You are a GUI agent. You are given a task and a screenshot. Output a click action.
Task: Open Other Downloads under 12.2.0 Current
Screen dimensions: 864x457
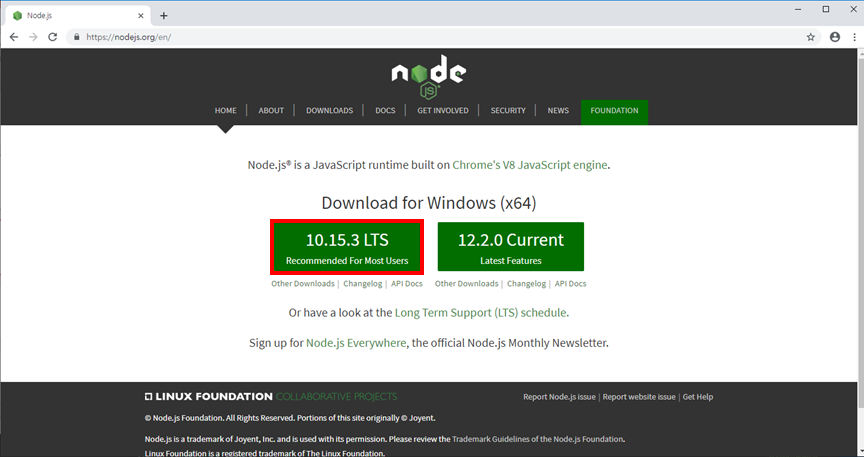point(466,283)
